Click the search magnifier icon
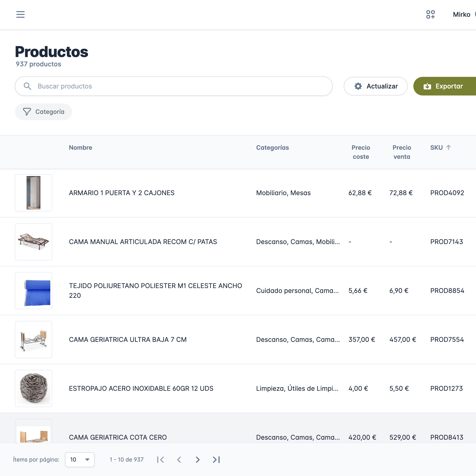 tap(27, 86)
